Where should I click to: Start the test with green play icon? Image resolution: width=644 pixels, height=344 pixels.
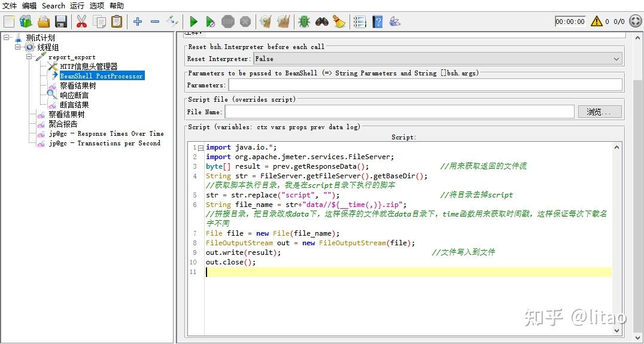pos(193,22)
